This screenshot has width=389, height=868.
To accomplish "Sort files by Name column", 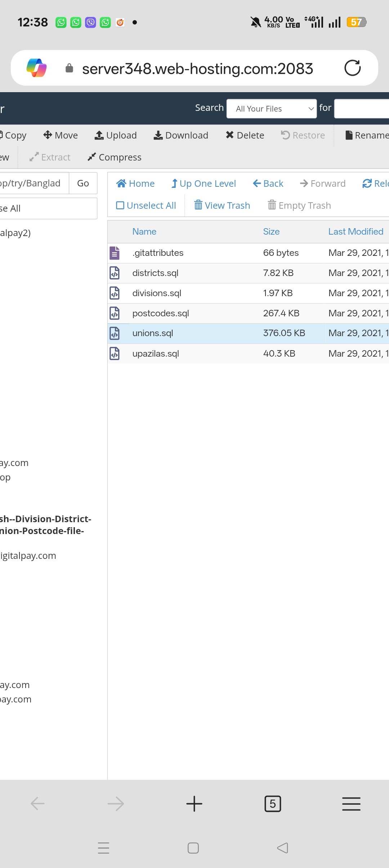I will 144,232.
